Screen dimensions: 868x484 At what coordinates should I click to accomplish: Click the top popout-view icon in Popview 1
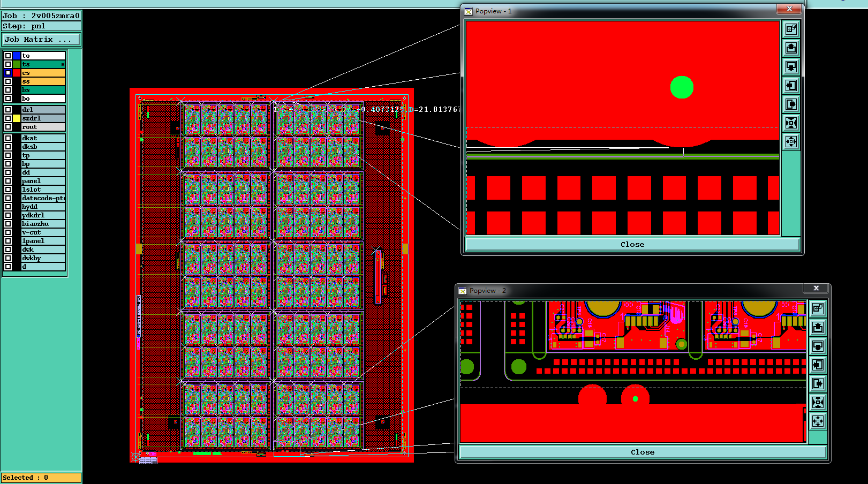(x=791, y=29)
